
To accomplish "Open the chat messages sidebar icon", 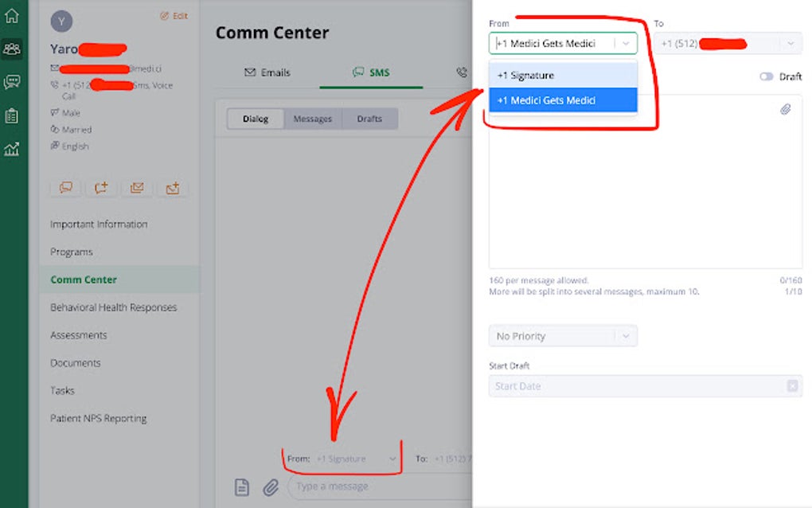I will point(11,81).
